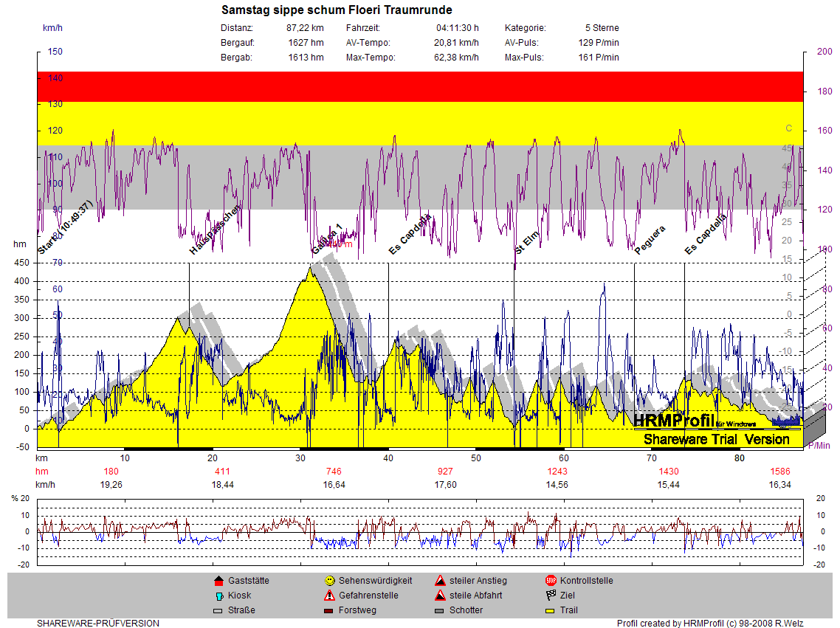
Task: Click the HRMProfil logo on chart
Action: click(x=673, y=421)
